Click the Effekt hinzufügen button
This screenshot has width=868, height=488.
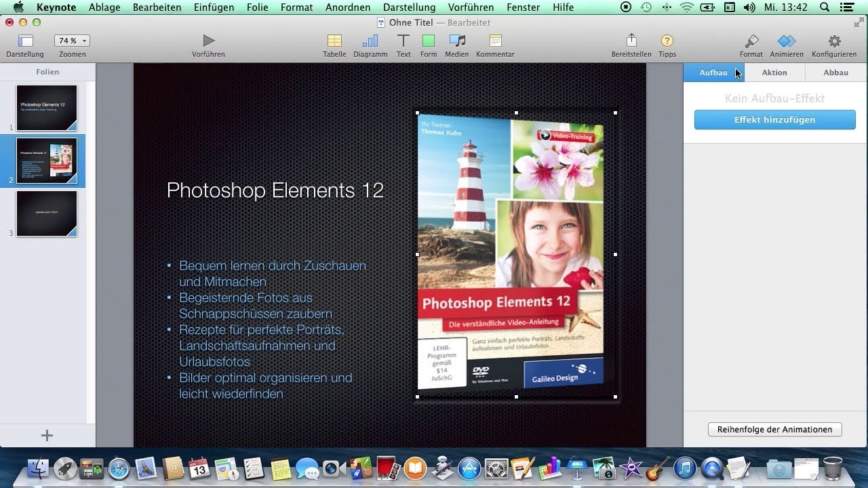pos(775,120)
